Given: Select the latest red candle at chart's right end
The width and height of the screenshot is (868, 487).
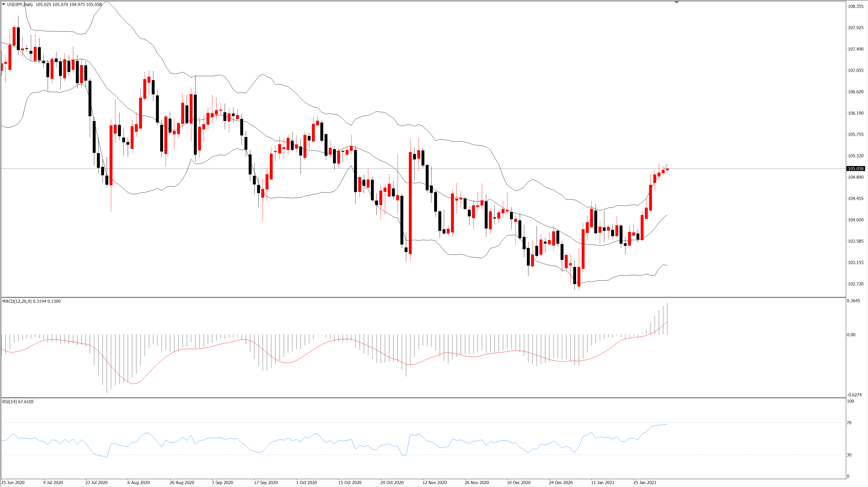Looking at the screenshot, I should (x=667, y=169).
